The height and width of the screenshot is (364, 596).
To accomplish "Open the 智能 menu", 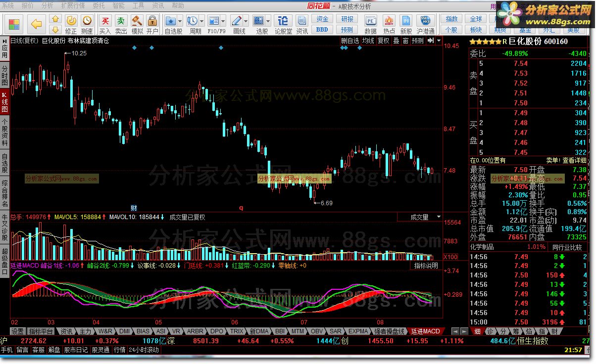I will click(118, 6).
